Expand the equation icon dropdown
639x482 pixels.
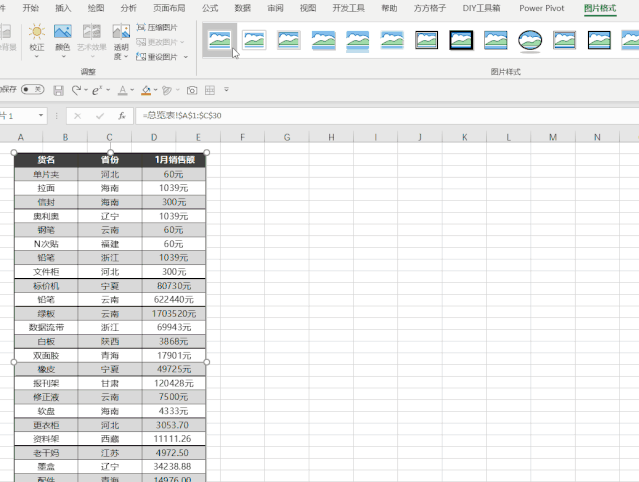(x=108, y=90)
